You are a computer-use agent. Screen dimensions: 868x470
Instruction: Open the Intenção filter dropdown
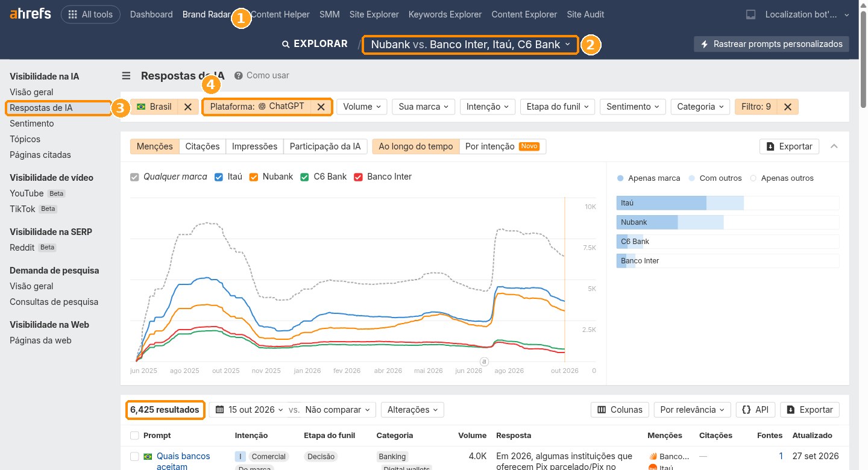coord(488,107)
